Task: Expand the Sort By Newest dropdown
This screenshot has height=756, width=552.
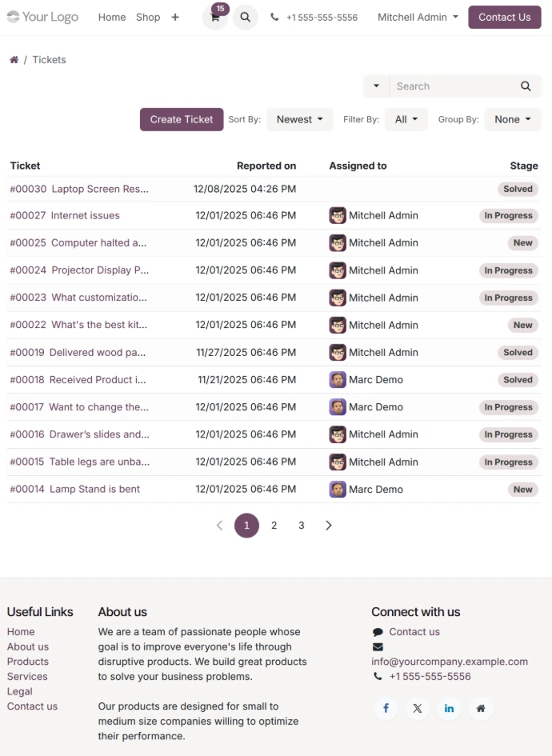Action: tap(300, 119)
